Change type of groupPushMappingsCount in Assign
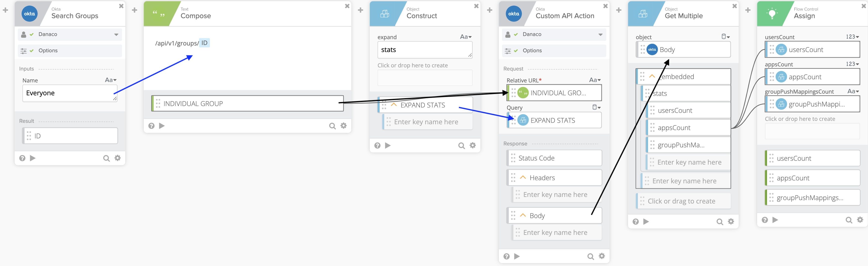 point(853,91)
